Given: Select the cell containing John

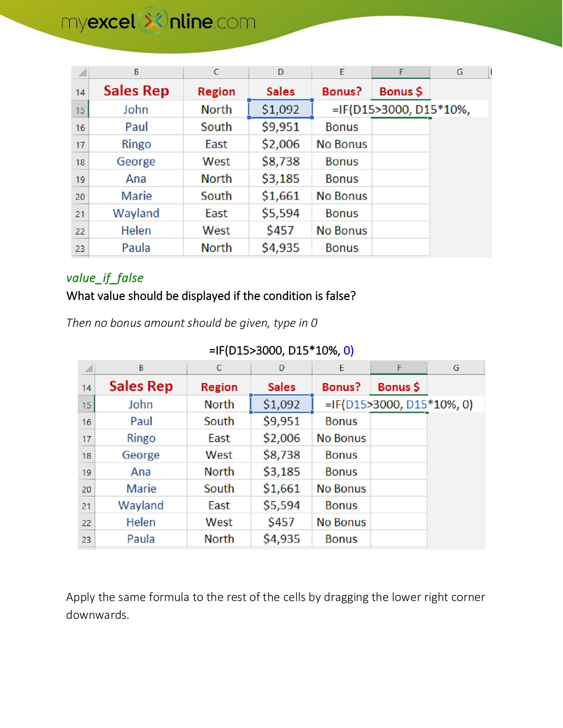Looking at the screenshot, I should 136,109.
